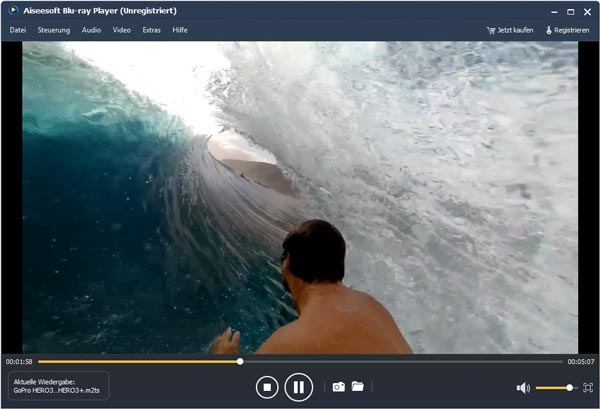The width and height of the screenshot is (600, 409).
Task: Click the elapsed time 00:01:58
Action: click(19, 362)
